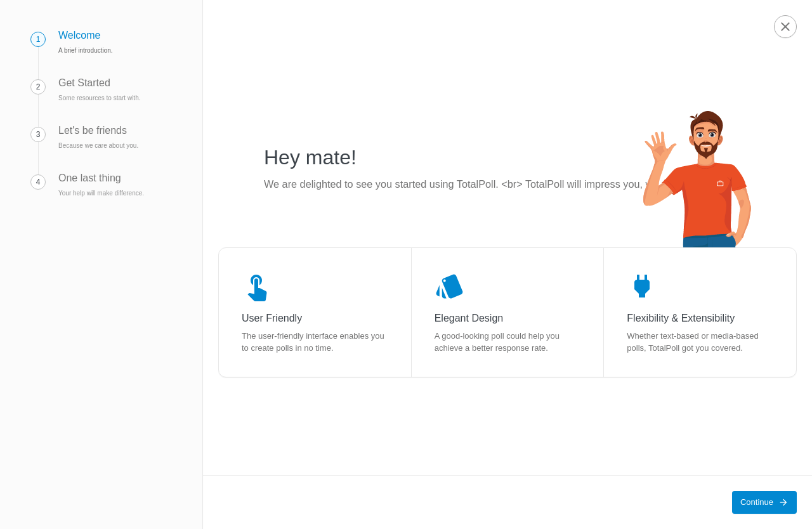Open the Let's be friends step
812x529 pixels.
[93, 131]
